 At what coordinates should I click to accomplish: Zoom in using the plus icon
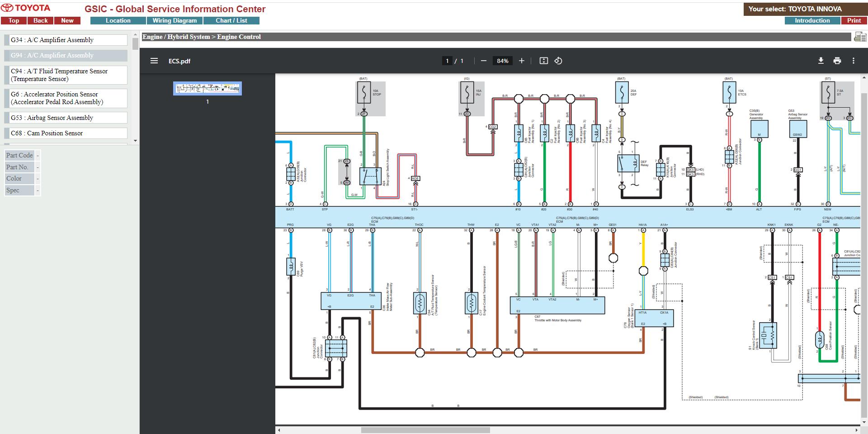click(522, 61)
